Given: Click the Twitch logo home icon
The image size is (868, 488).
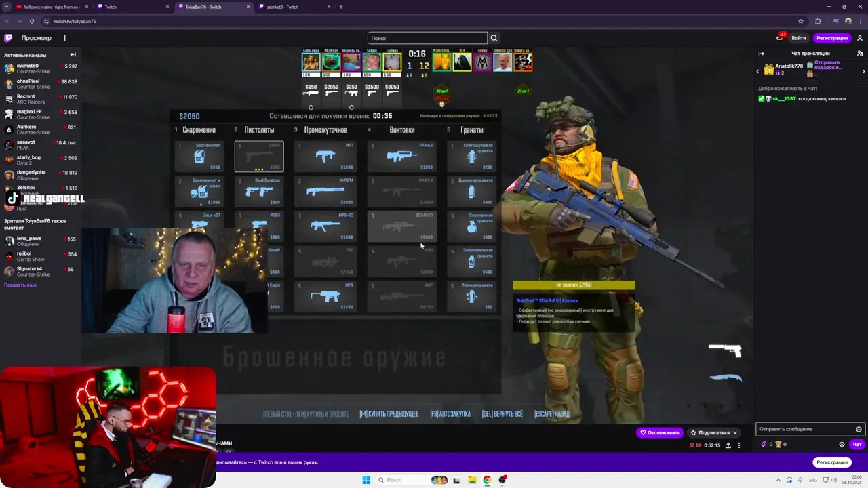Looking at the screenshot, I should click(x=8, y=38).
